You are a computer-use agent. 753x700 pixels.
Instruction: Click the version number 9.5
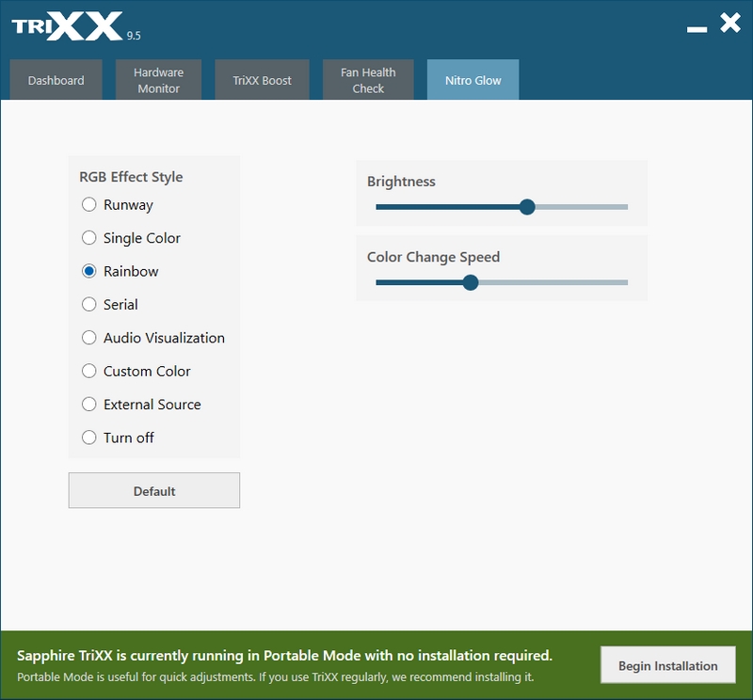pyautogui.click(x=134, y=36)
